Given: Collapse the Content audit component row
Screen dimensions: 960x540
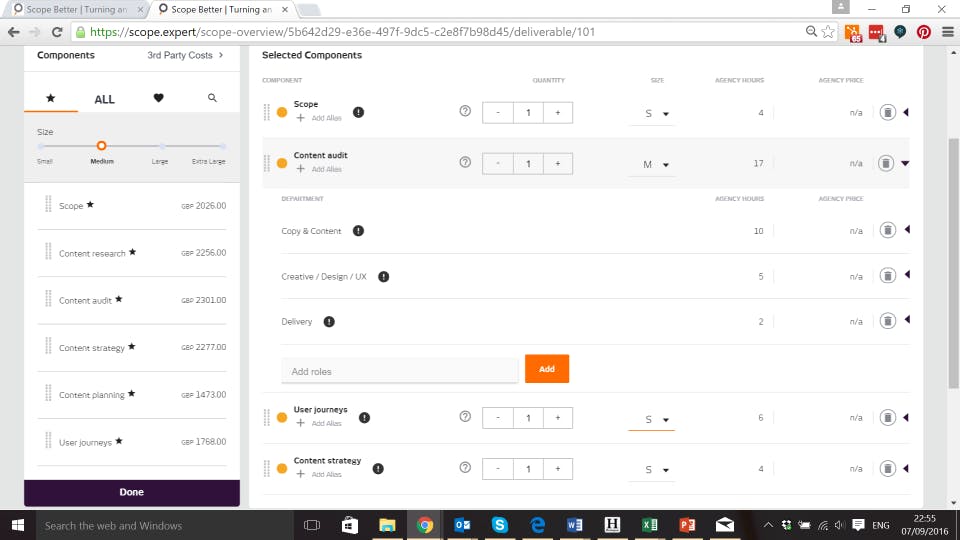Looking at the screenshot, I should tap(905, 163).
